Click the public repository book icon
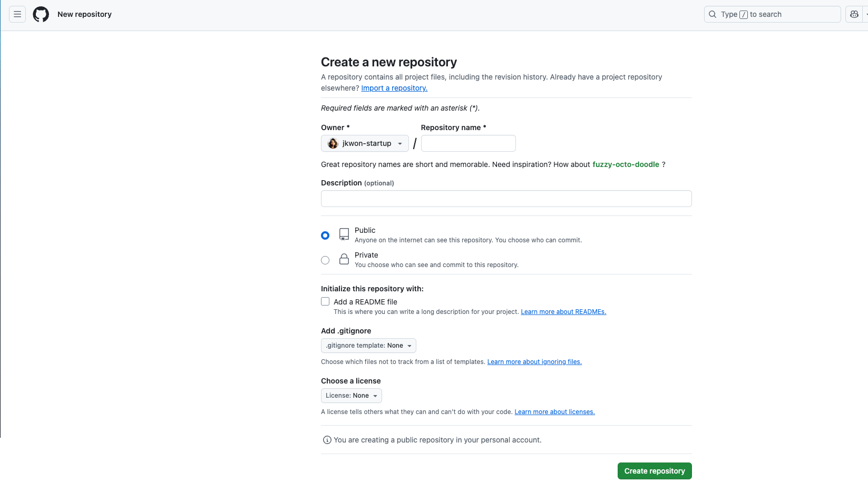 click(344, 234)
